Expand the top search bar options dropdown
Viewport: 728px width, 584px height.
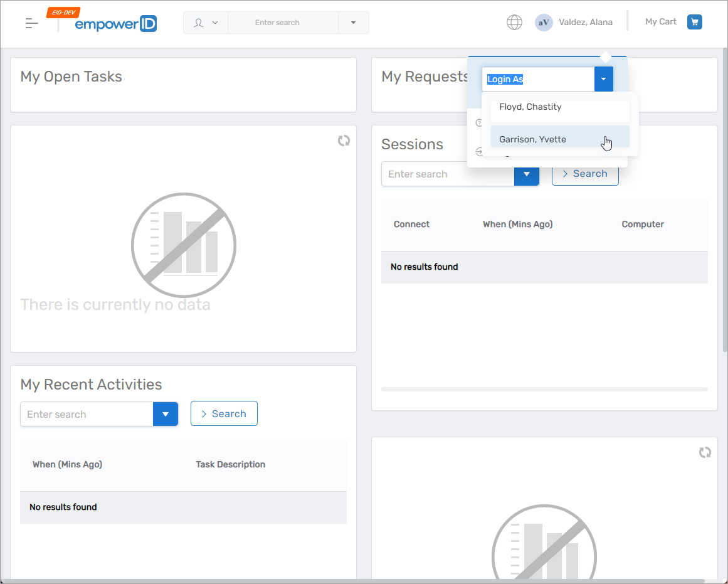[353, 23]
